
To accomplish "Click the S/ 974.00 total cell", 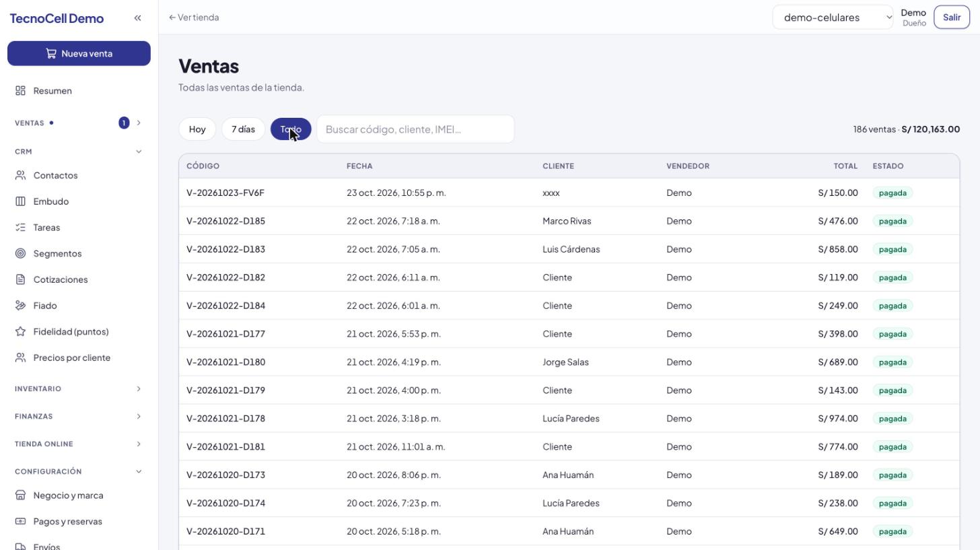I will 838,419.
